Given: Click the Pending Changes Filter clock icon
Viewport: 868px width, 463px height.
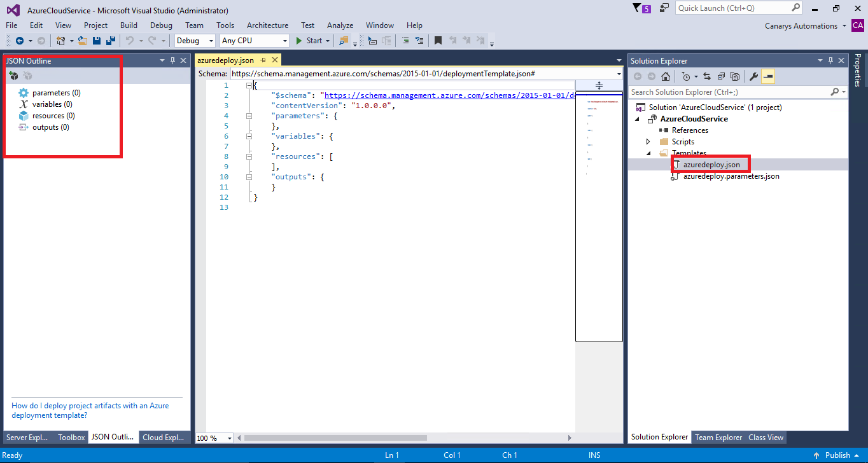Looking at the screenshot, I should coord(685,76).
